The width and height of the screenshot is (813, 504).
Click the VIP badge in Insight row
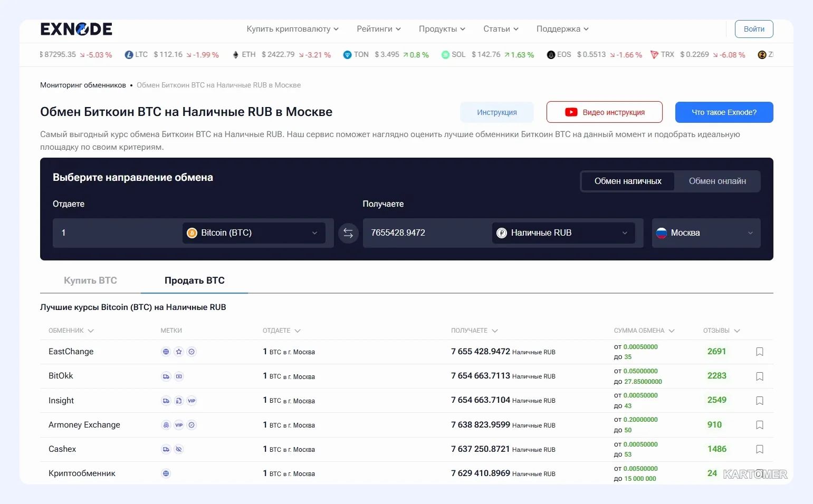[192, 401]
